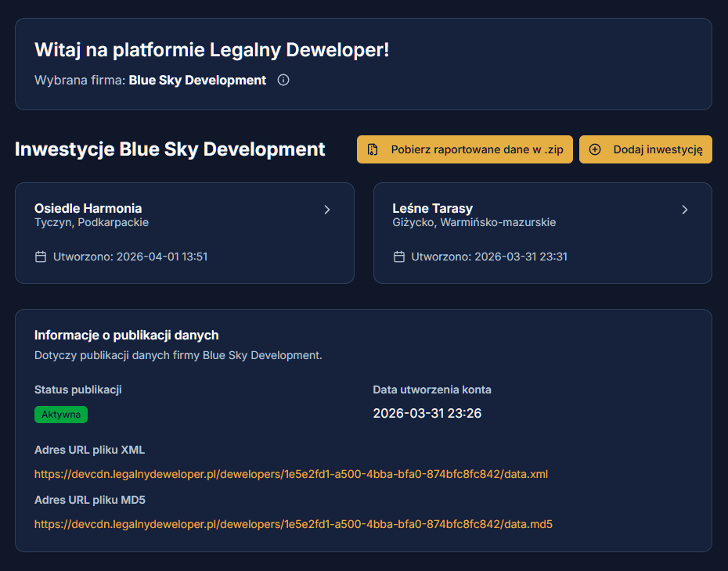Click the Informacje o publikacji danych heading

coord(127,335)
